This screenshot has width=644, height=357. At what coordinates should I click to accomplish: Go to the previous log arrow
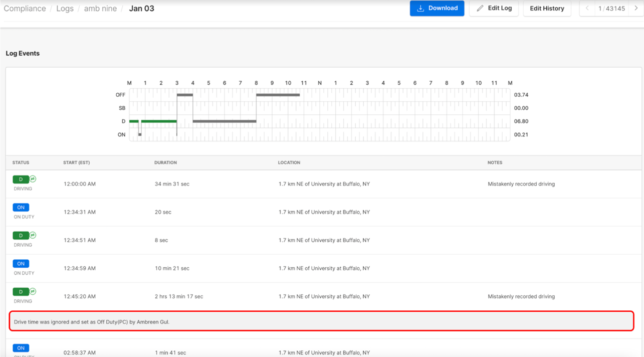click(x=587, y=9)
